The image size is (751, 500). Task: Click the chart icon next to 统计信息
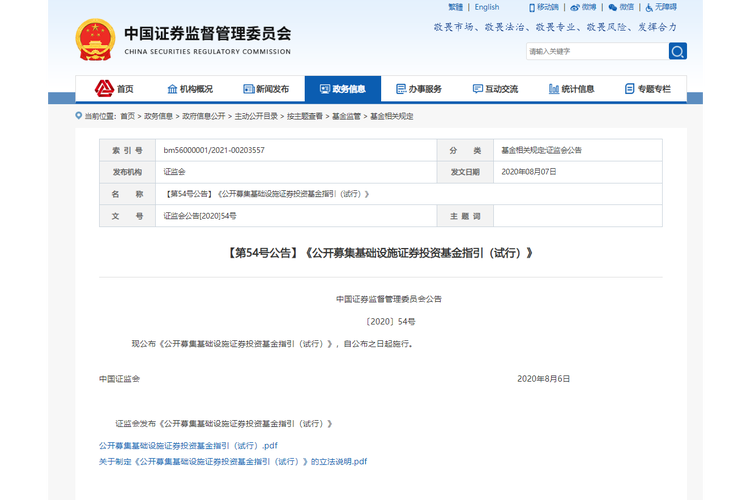tap(554, 89)
